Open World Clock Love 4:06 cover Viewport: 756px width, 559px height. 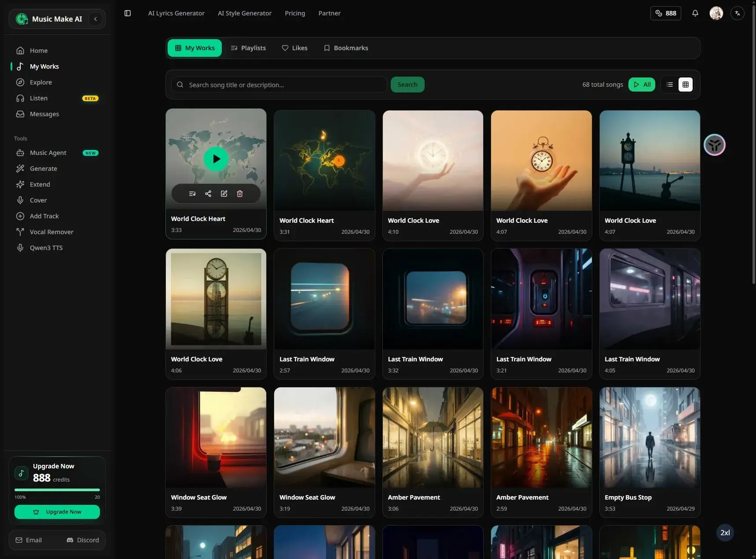[x=216, y=299]
